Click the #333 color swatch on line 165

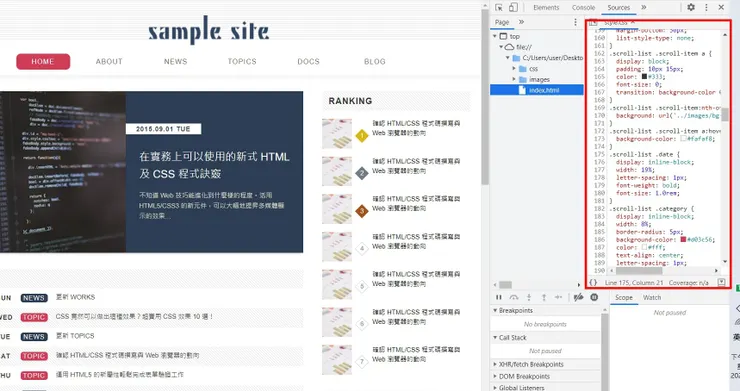coord(644,76)
